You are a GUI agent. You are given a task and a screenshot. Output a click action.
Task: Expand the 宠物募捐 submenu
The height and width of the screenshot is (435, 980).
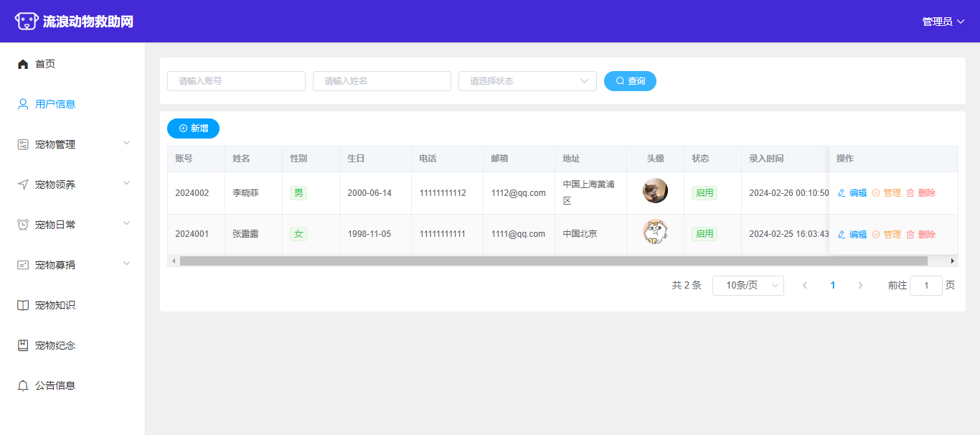pyautogui.click(x=72, y=265)
